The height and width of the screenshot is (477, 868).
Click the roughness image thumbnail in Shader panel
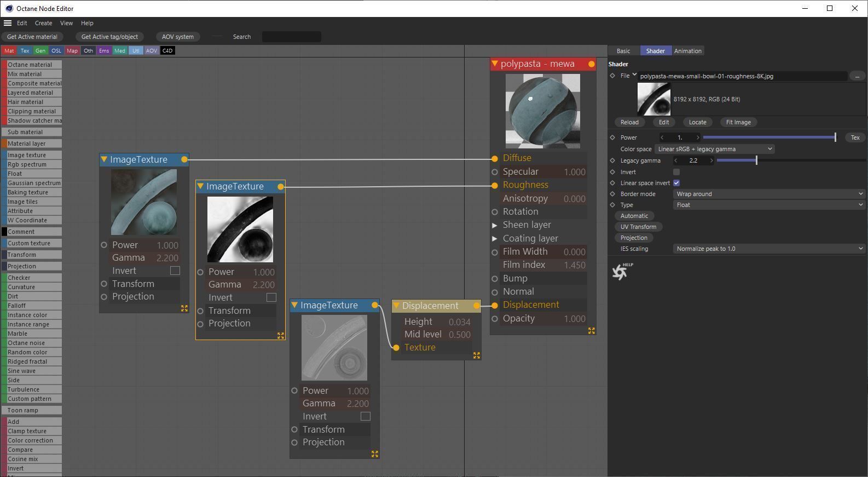tap(654, 99)
